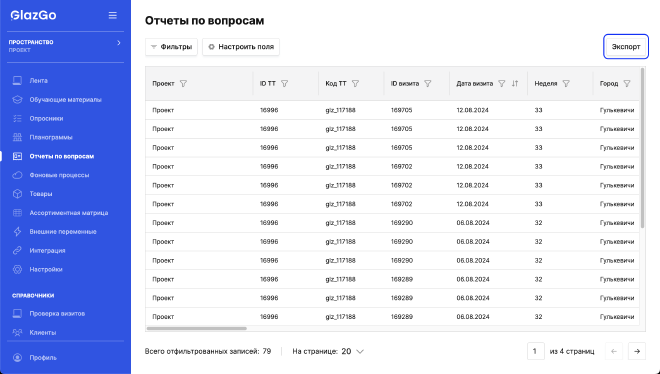Screen dimensions: 660x374
Task: Click the page number input field
Action: coord(535,351)
